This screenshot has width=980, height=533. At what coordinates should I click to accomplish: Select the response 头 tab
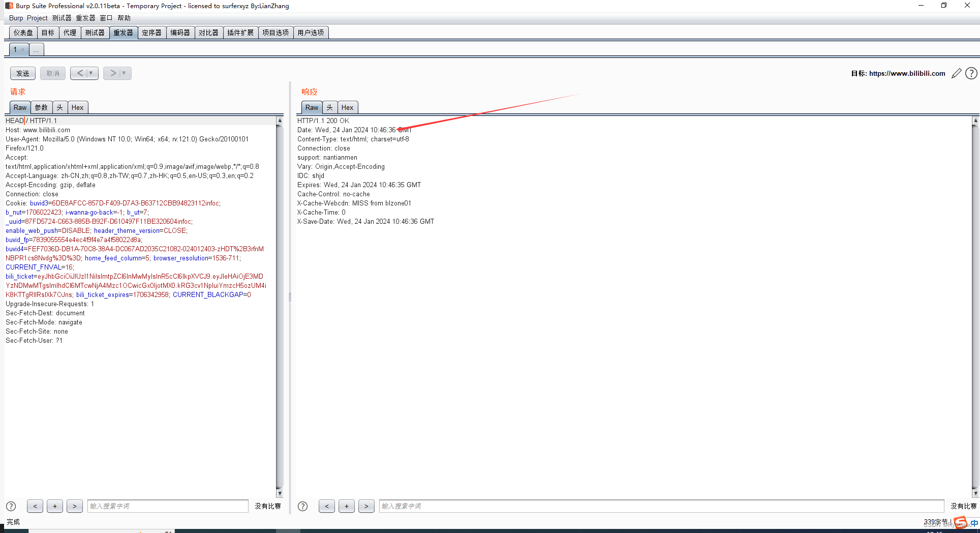click(x=329, y=107)
